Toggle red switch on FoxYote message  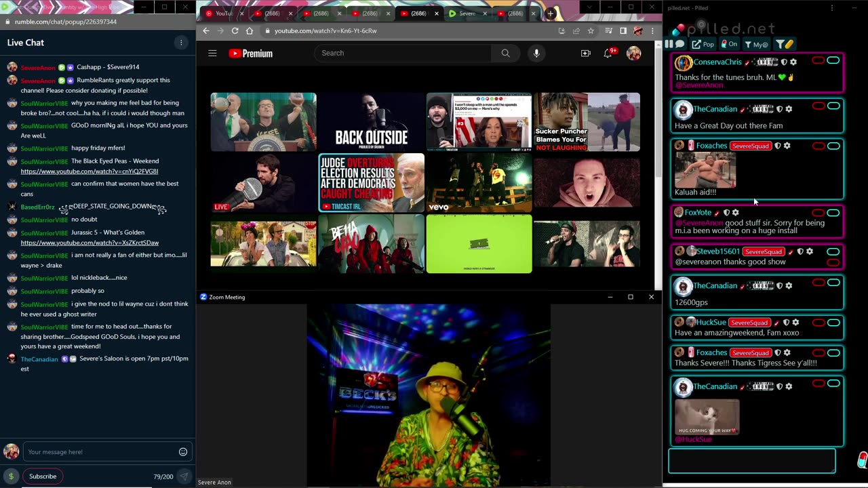[x=818, y=213]
